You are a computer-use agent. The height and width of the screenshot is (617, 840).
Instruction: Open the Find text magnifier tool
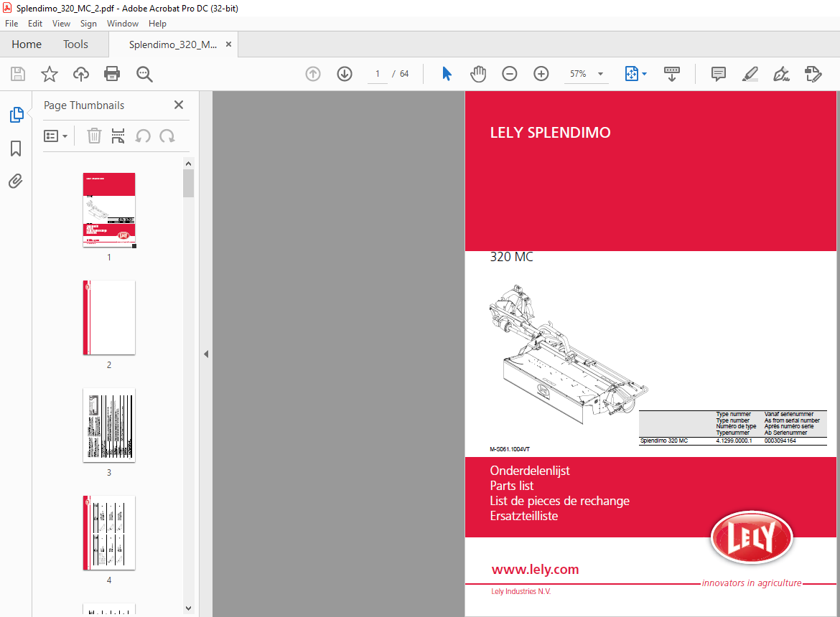(144, 74)
